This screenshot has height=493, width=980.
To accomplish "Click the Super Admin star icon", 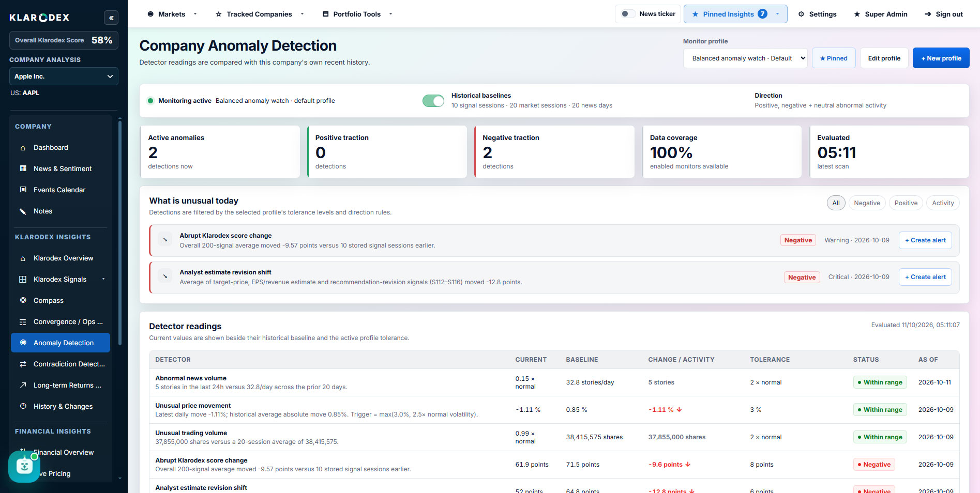I will tap(857, 14).
